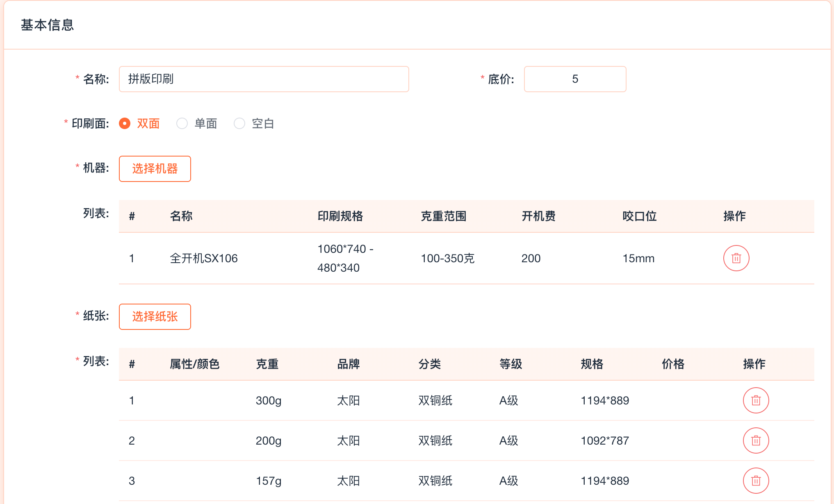
Task: Click the 品牌 column header
Action: click(x=348, y=364)
